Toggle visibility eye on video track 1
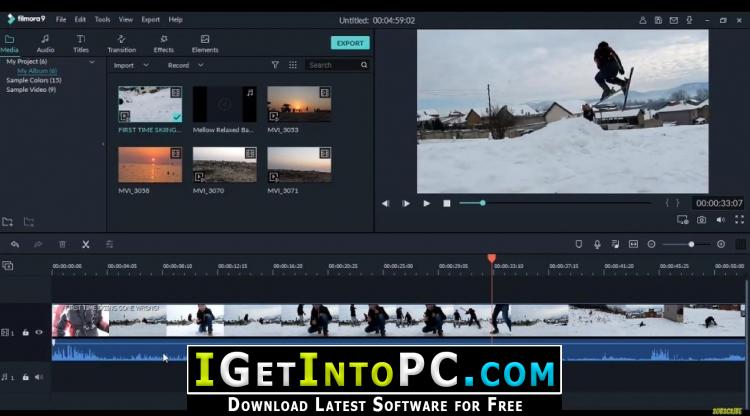 [39, 332]
